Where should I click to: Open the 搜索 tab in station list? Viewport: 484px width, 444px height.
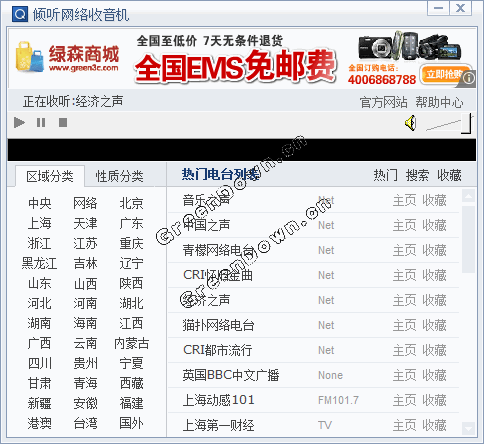click(x=417, y=175)
